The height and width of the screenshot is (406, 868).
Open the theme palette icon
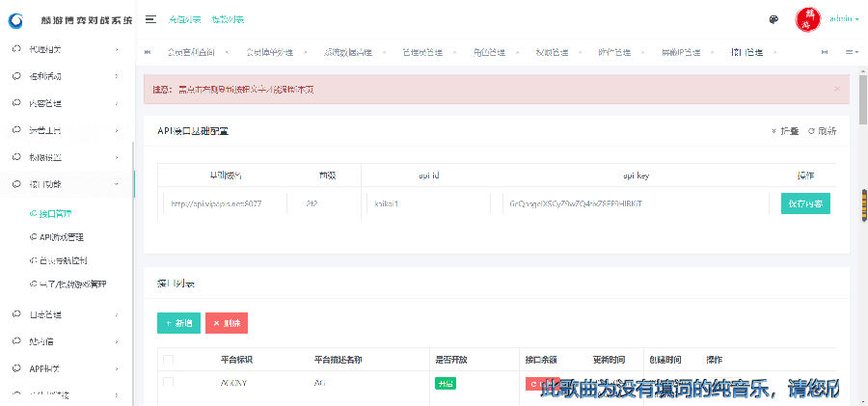coord(773,19)
